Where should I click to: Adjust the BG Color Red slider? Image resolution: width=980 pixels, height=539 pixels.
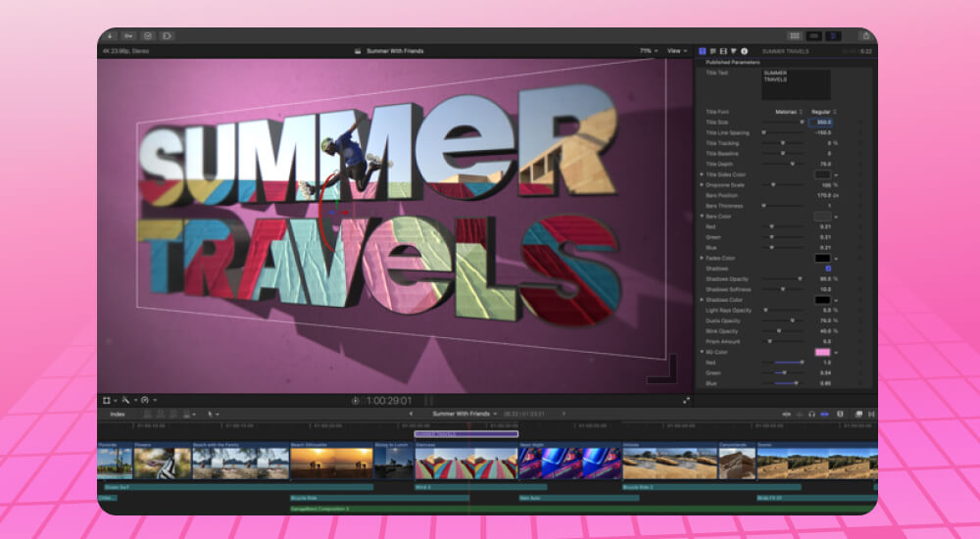point(782,363)
